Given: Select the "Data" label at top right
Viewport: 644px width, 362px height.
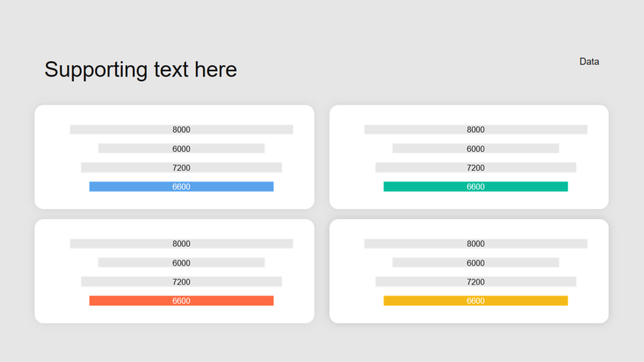Looking at the screenshot, I should pos(589,61).
